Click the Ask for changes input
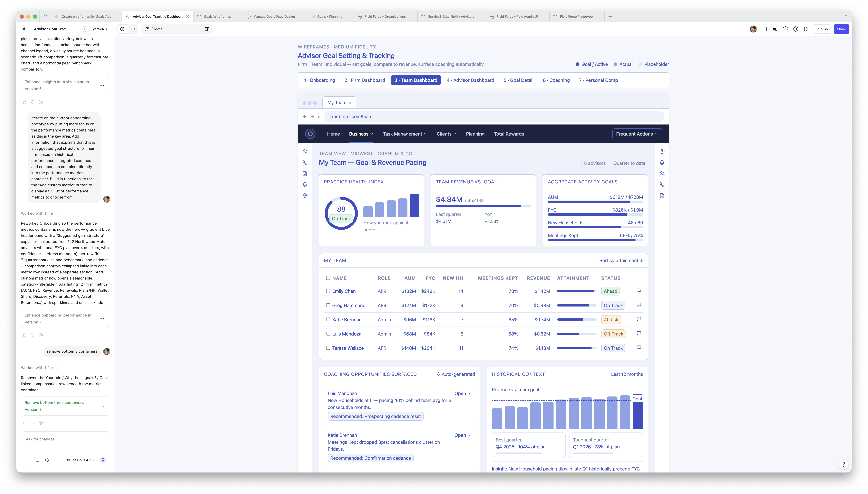The image size is (868, 494). 65,439
